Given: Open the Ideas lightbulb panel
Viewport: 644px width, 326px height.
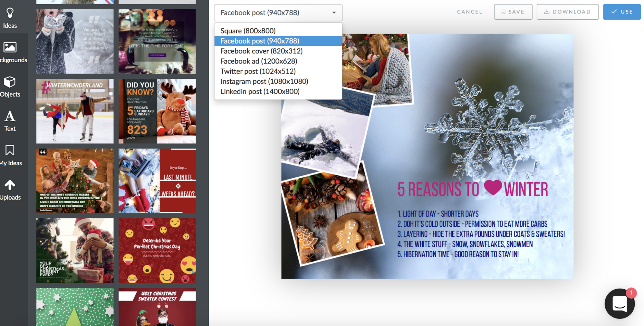Looking at the screenshot, I should coord(10,18).
